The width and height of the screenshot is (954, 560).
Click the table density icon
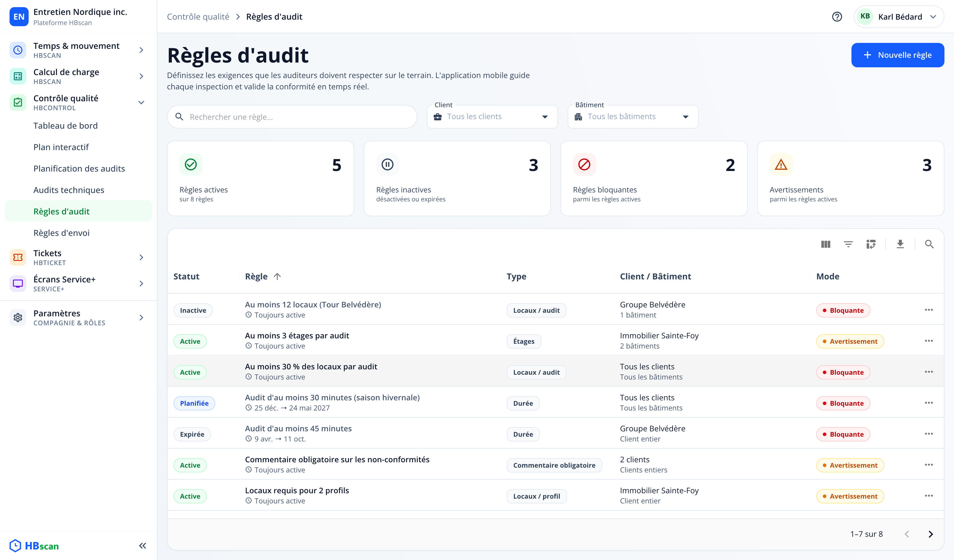point(871,244)
